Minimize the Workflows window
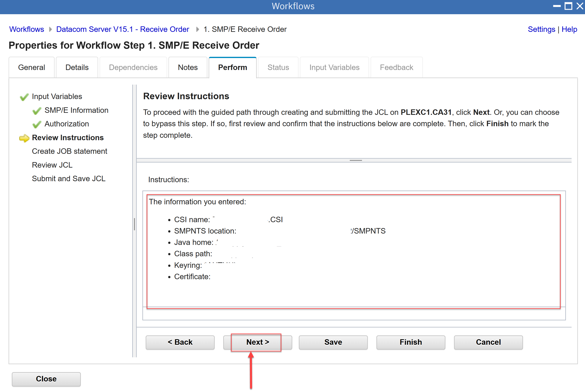This screenshot has height=392, width=585. tap(557, 6)
